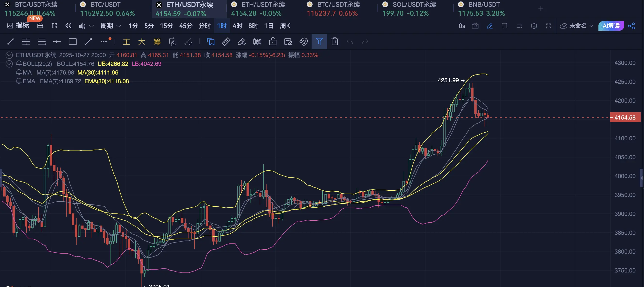The width and height of the screenshot is (644, 287).
Task: Enter fullscreen with the expand arrows icon
Action: pyautogui.click(x=549, y=26)
